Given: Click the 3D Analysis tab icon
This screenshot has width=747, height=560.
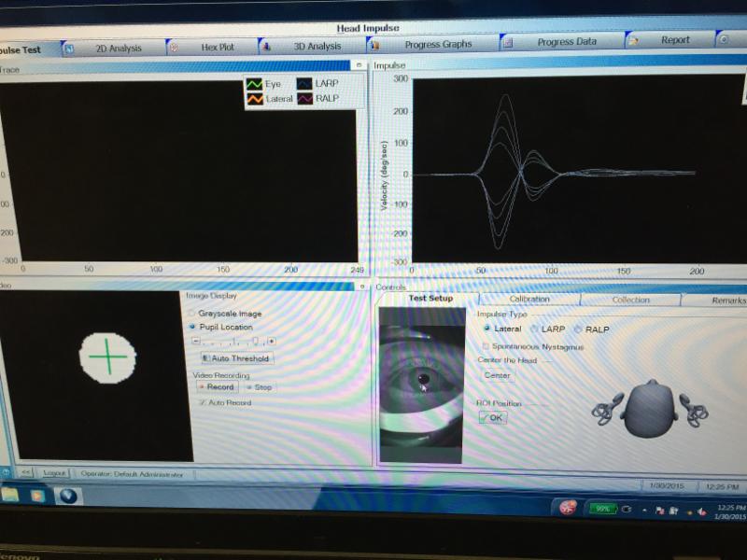Looking at the screenshot, I should (265, 45).
